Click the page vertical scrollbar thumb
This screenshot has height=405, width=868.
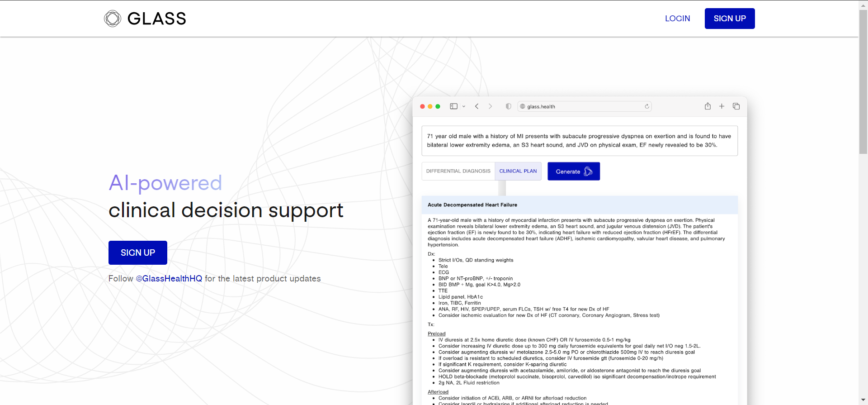point(863,81)
